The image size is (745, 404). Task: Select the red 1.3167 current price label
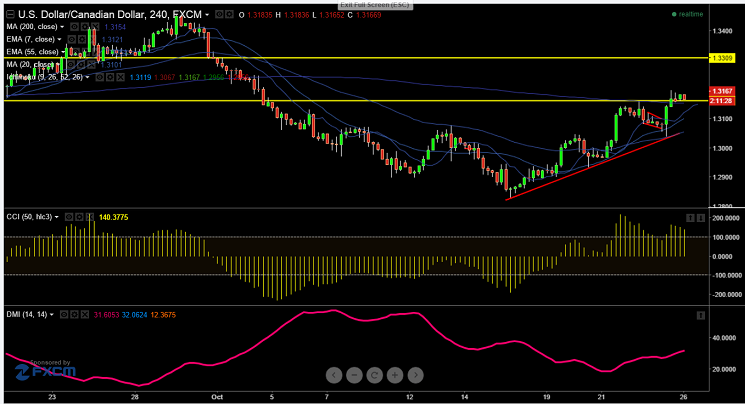pos(721,91)
